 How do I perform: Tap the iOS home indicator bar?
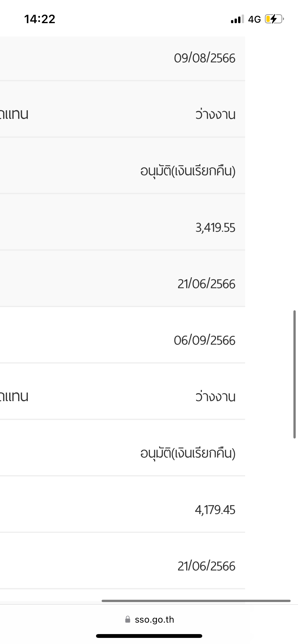tap(149, 636)
